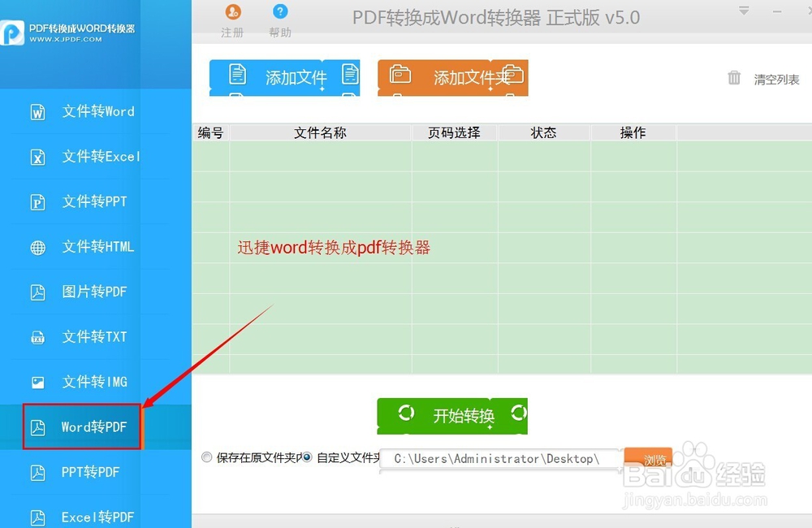Clear the file list with 清空列表 trash icon
The image size is (812, 528).
(734, 77)
